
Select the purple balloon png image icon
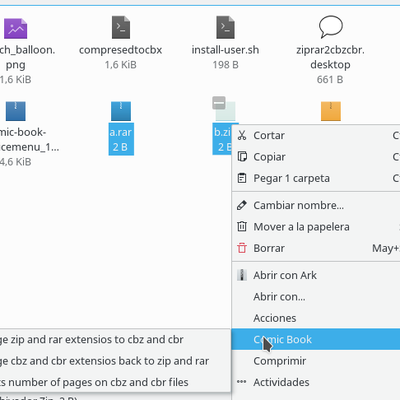pyautogui.click(x=15, y=29)
